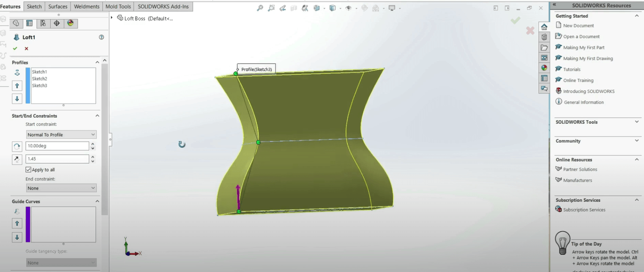Open the Tutorials link

(x=571, y=70)
